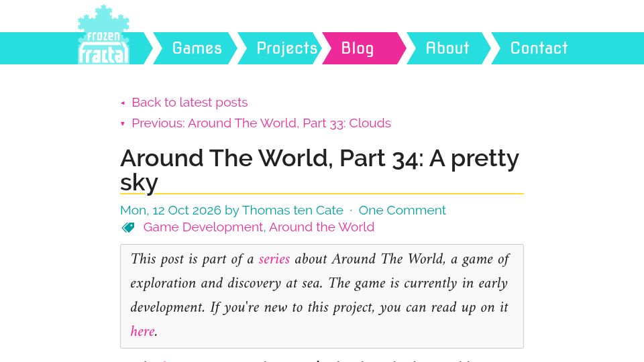The image size is (644, 362).
Task: Open the Game Development tag
Action: click(203, 227)
